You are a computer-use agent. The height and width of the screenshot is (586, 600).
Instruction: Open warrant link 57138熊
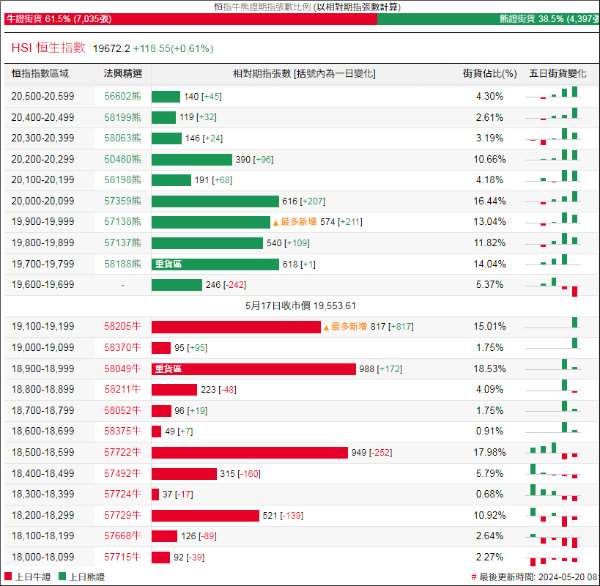123,222
